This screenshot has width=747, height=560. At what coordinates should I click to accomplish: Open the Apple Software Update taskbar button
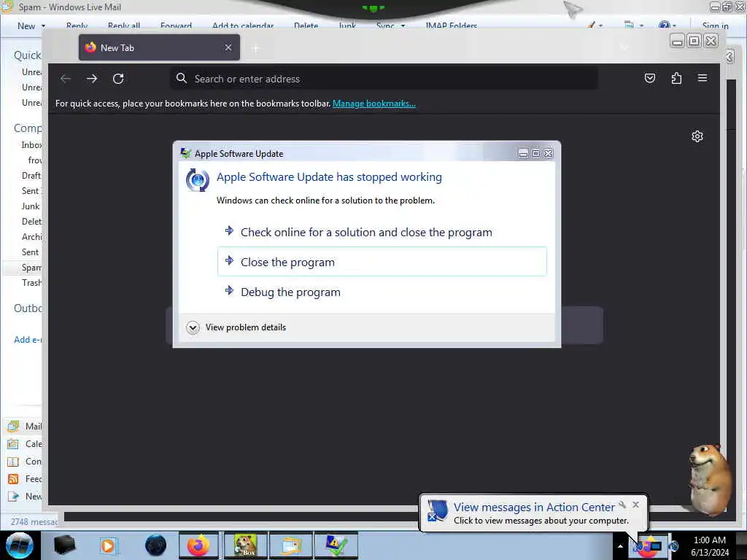[x=336, y=545]
